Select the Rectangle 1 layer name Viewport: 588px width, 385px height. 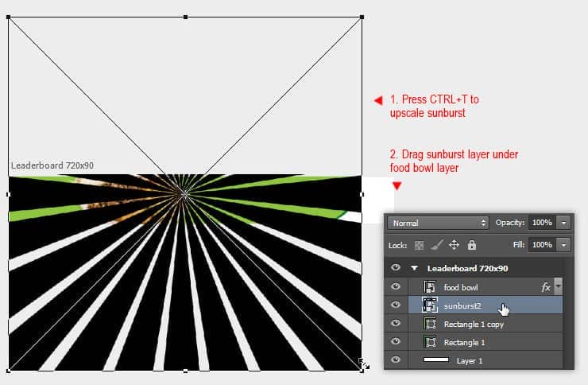tap(464, 343)
